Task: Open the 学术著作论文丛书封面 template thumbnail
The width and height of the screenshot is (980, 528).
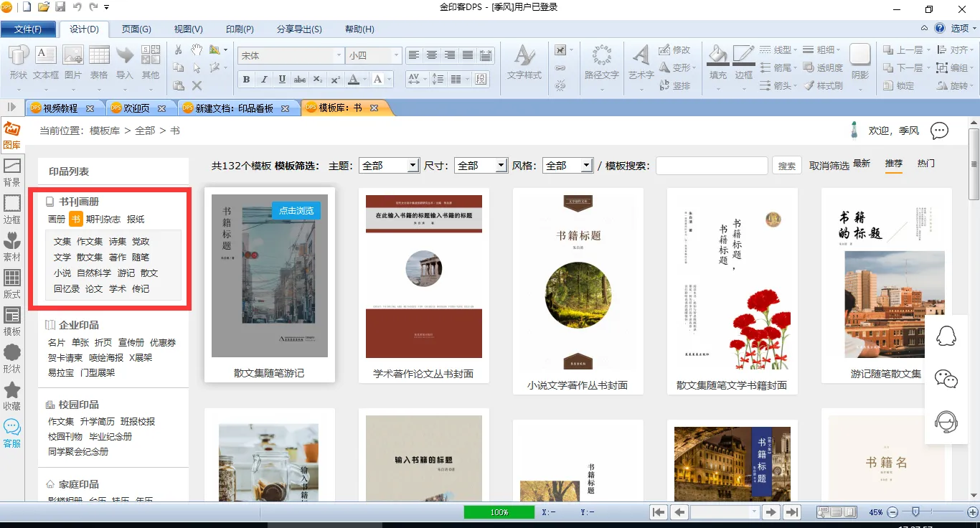Action: tap(423, 276)
